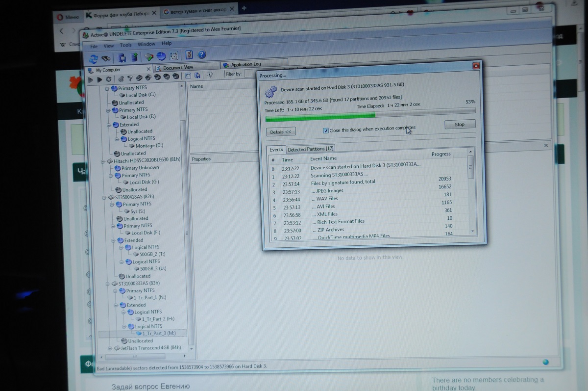Click the Progress column header
588x391 pixels.
[x=441, y=154]
